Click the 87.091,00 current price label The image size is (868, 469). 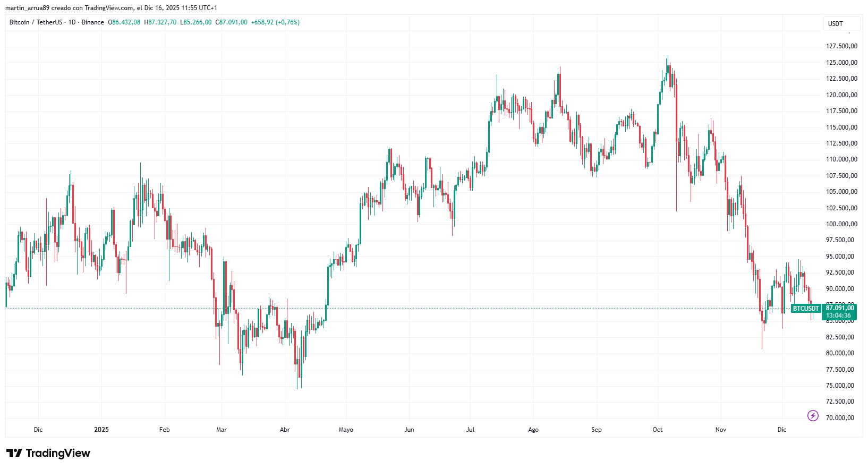pos(840,308)
